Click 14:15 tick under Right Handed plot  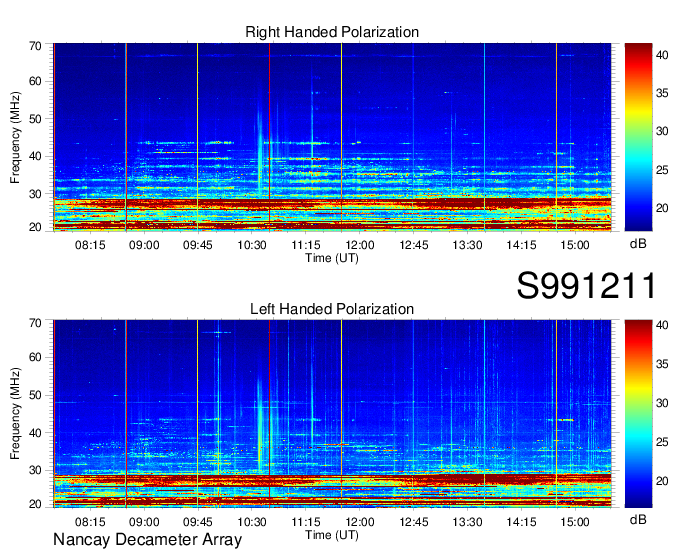pos(521,245)
